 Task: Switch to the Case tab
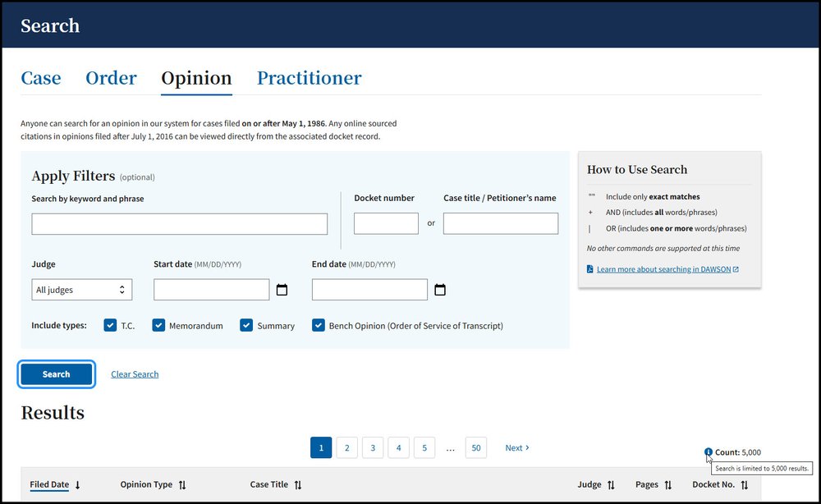pos(41,78)
